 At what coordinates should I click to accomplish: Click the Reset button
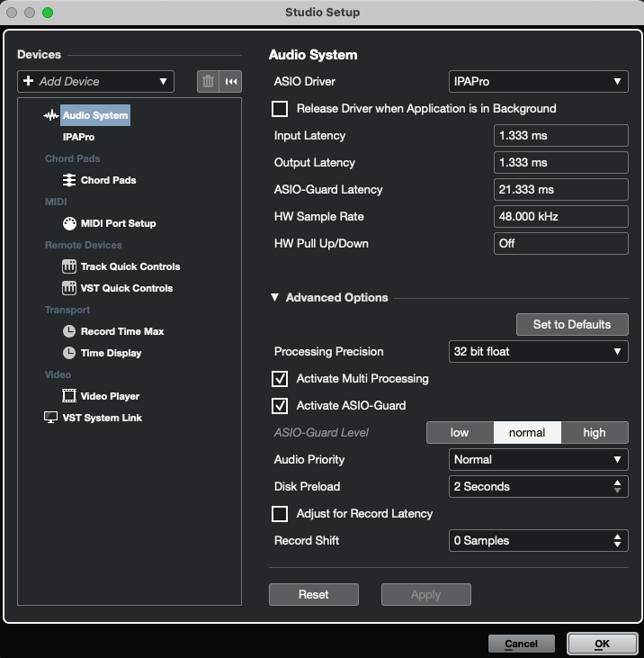coord(314,595)
